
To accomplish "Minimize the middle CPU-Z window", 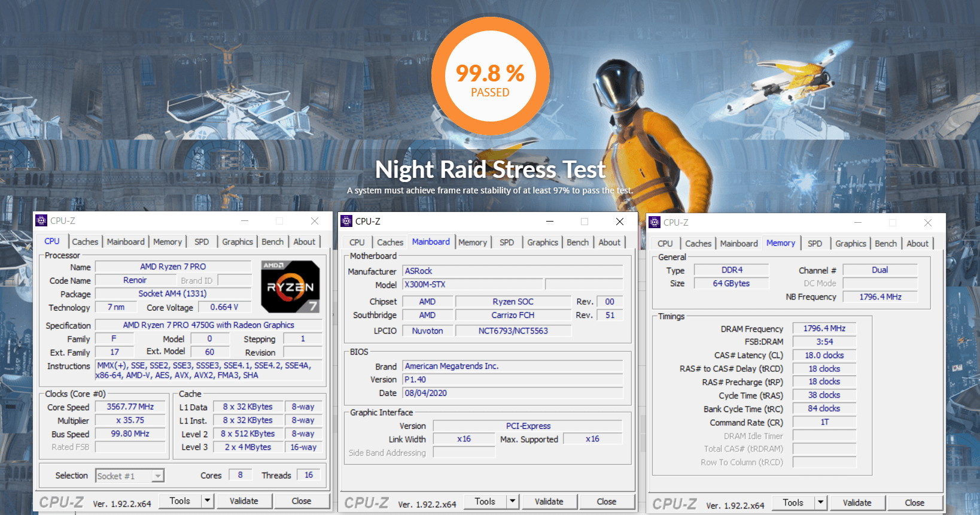I will pyautogui.click(x=550, y=222).
